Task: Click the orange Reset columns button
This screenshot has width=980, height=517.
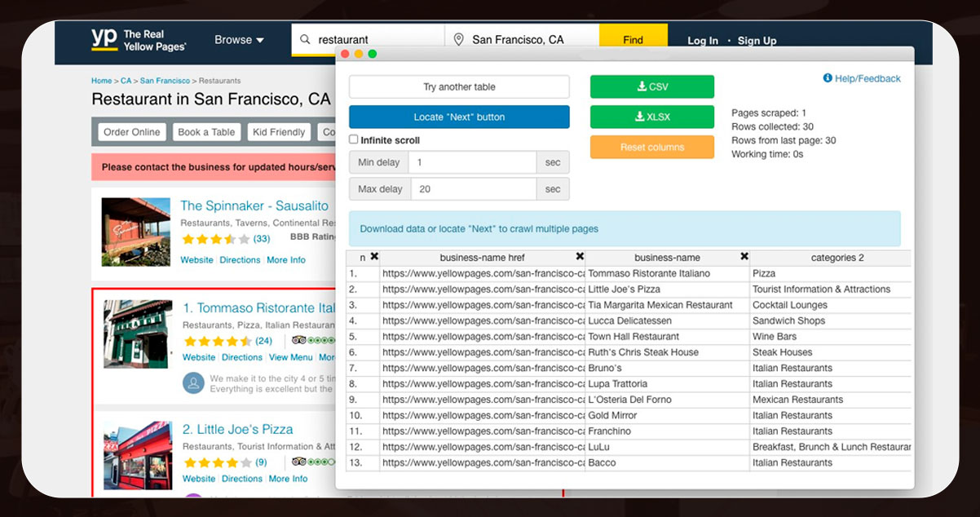Action: click(651, 147)
